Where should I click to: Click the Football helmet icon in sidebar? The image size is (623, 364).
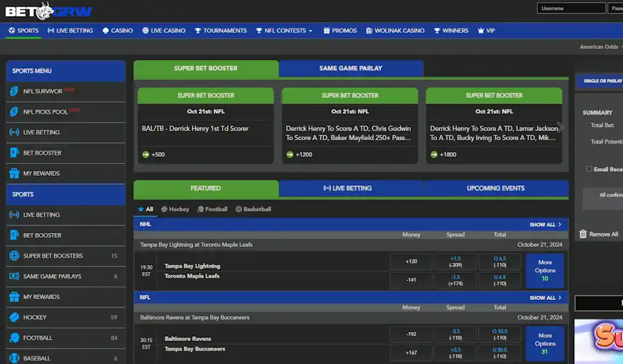(x=14, y=338)
